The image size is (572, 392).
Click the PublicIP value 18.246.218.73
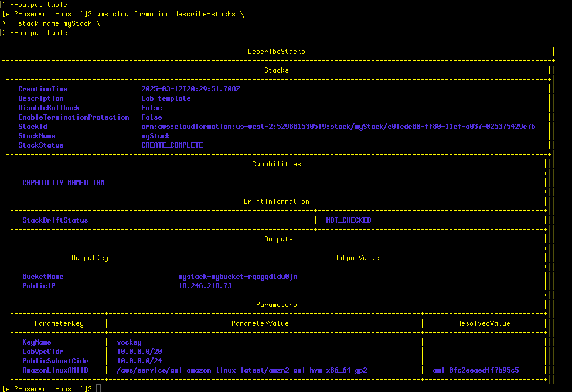(205, 286)
